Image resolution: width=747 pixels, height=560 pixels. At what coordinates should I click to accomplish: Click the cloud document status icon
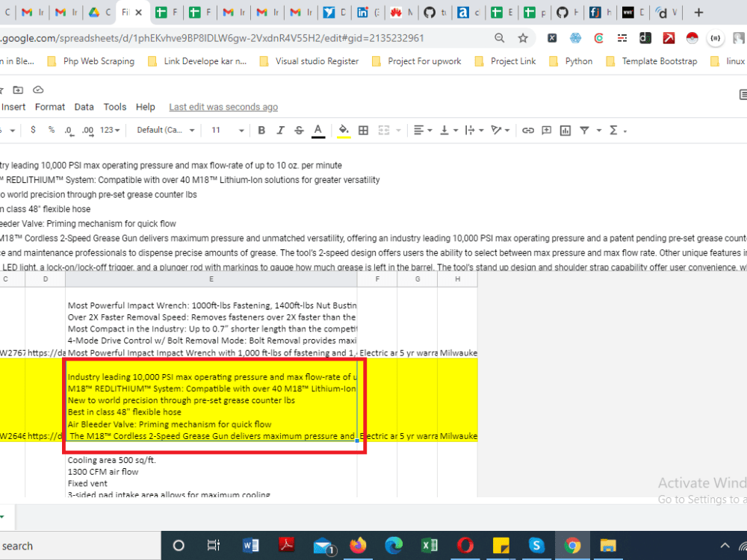(x=38, y=90)
